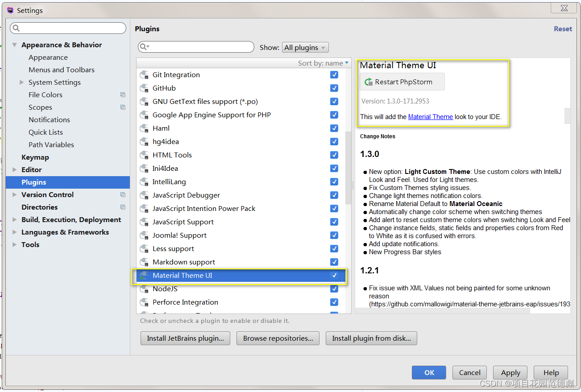Click Browse repositories button

(x=278, y=338)
